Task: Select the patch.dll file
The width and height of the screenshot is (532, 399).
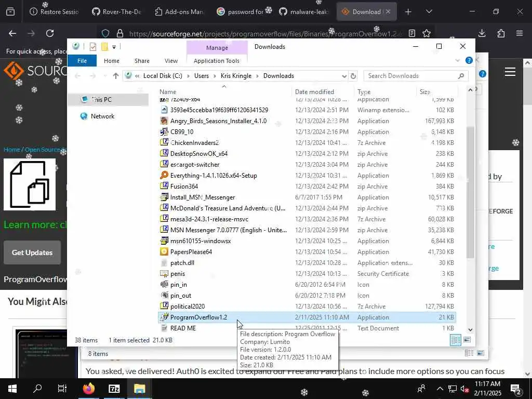Action: pyautogui.click(x=182, y=262)
